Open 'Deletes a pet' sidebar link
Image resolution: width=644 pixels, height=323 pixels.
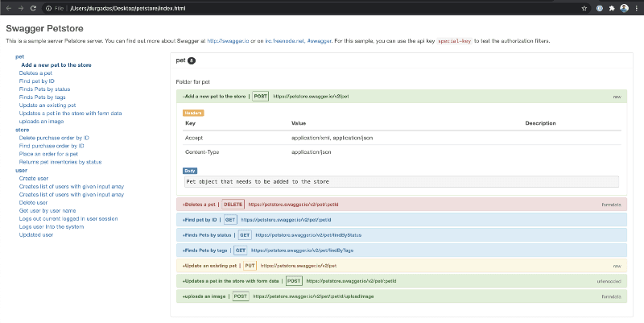[35, 73]
